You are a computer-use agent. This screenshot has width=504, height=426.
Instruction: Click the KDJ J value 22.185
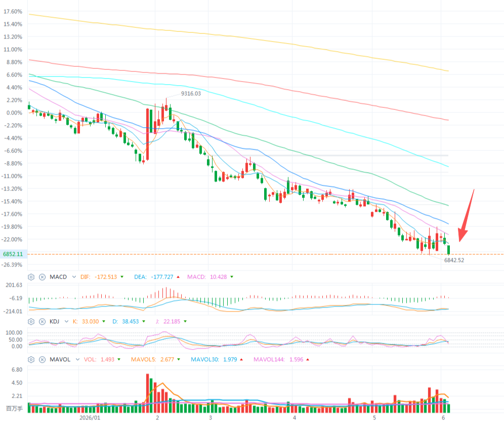[172, 322]
